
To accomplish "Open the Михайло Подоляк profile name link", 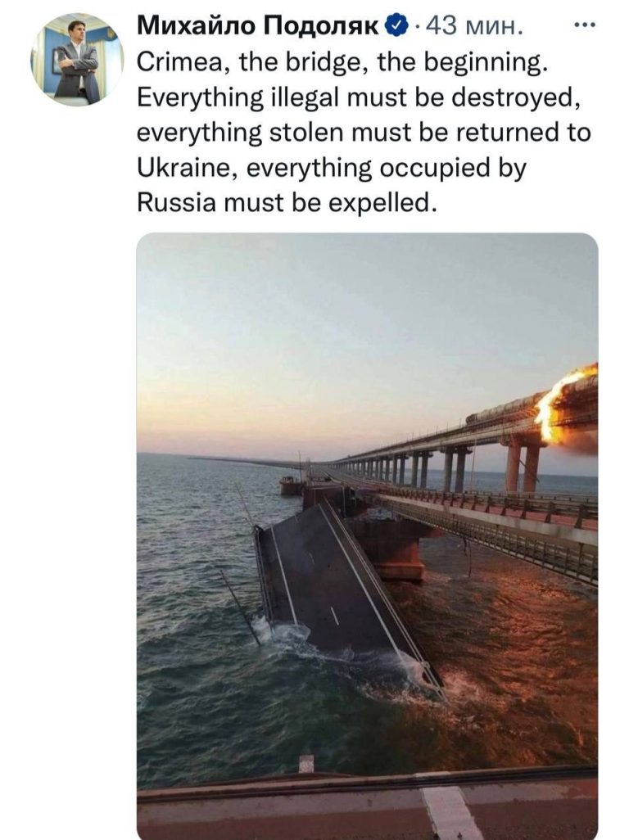I will click(x=258, y=27).
